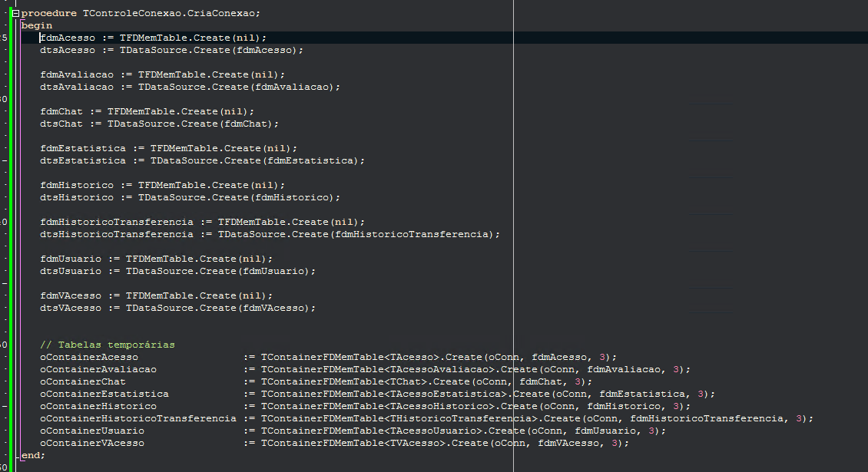Click the fdmEstatistica := TFDMemTable.Create(nil) line

pyautogui.click(x=169, y=148)
